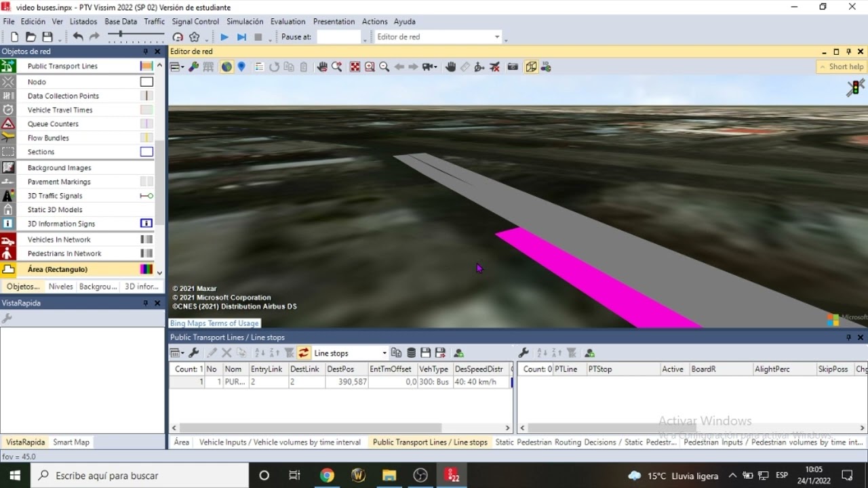Open the Área list tab

[182, 443]
